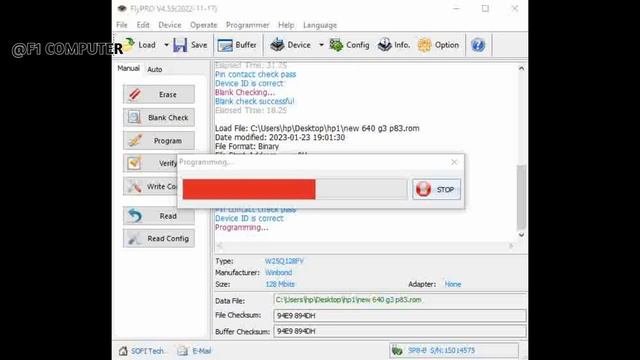640x360 pixels.
Task: Click the blue help question icon
Action: point(478,45)
